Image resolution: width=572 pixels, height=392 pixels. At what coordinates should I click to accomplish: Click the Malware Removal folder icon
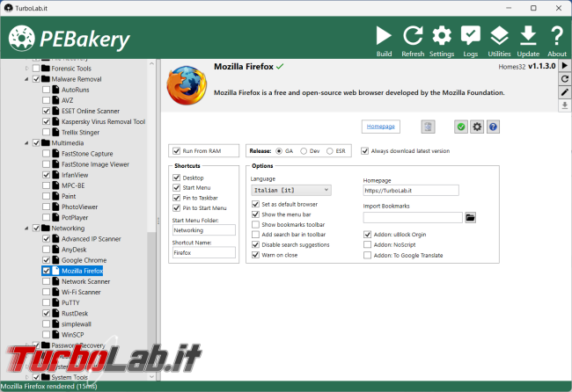pos(46,79)
